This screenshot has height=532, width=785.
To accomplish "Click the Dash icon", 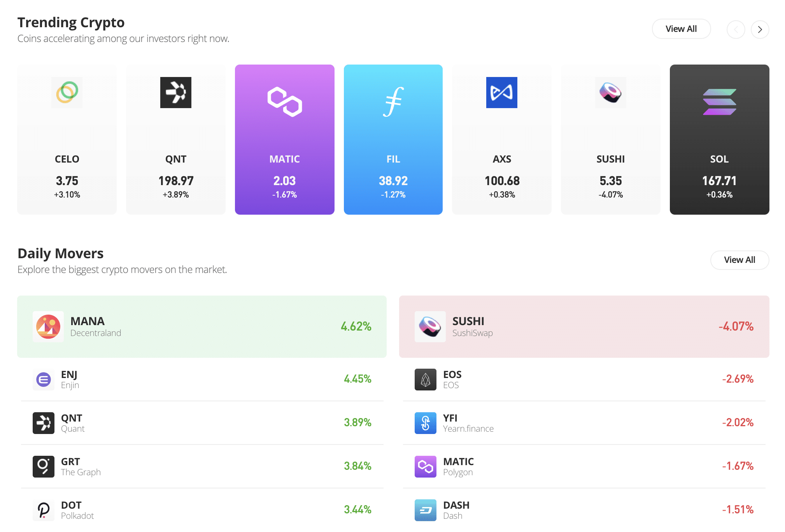I will (426, 510).
